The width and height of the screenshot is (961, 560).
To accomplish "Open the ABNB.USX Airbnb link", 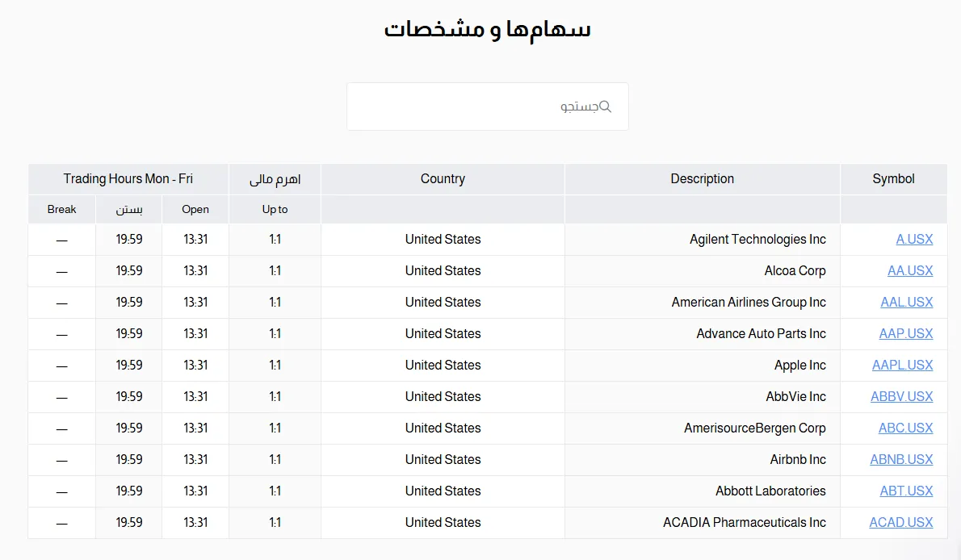I will (x=901, y=459).
